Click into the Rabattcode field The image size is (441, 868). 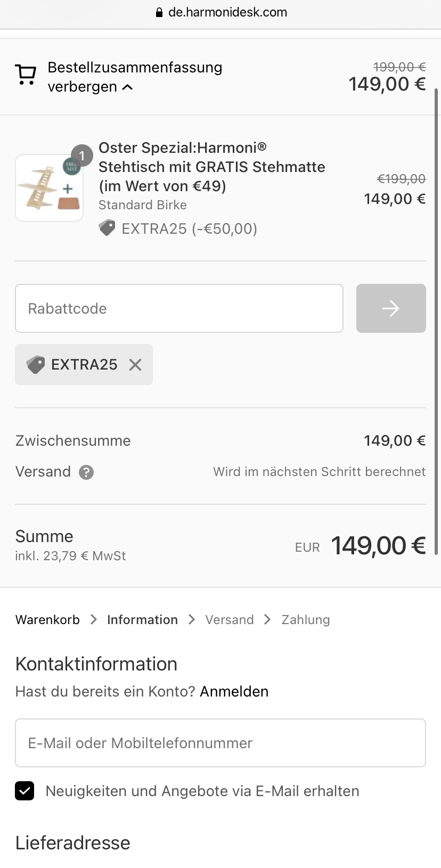(x=179, y=308)
